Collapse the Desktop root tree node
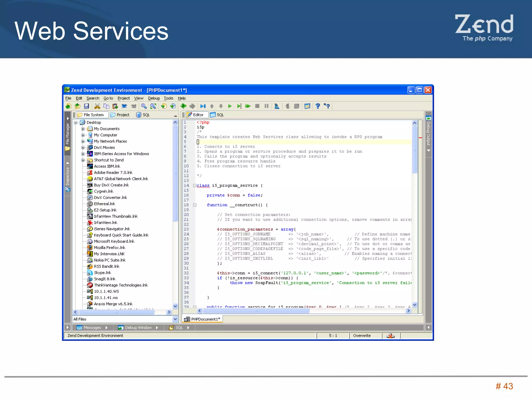 click(76, 123)
